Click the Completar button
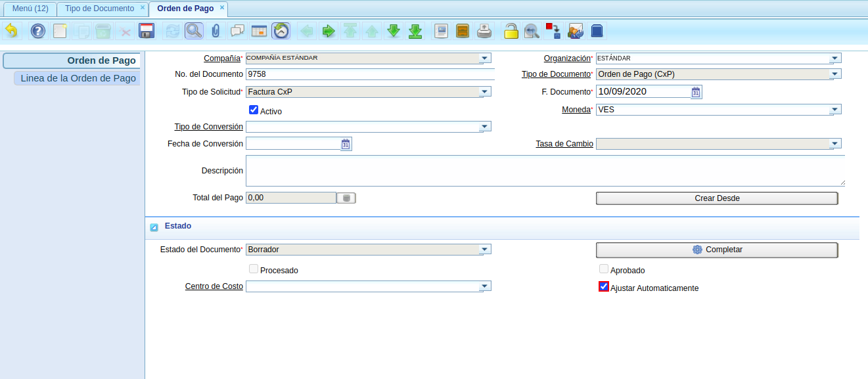This screenshot has height=379, width=868. click(x=717, y=250)
